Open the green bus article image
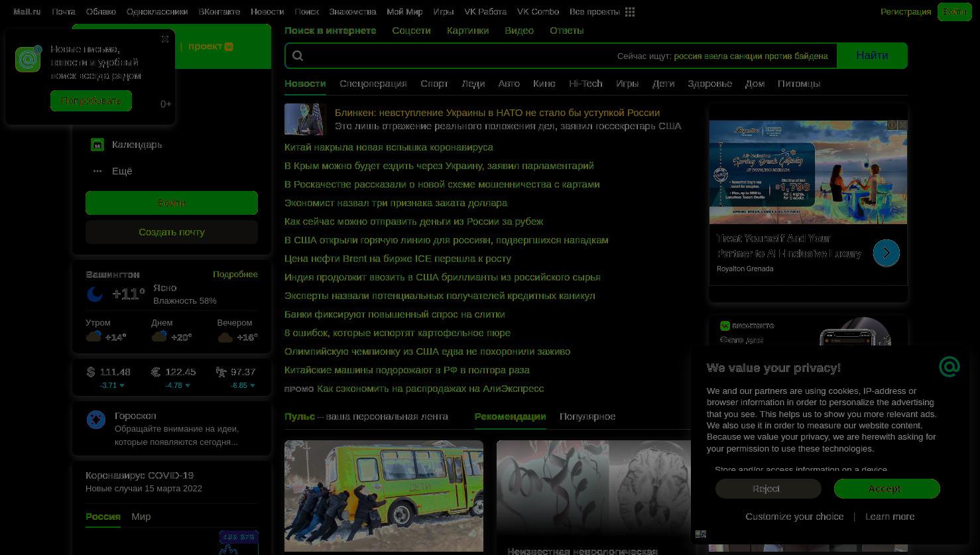The image size is (980, 555). (384, 495)
